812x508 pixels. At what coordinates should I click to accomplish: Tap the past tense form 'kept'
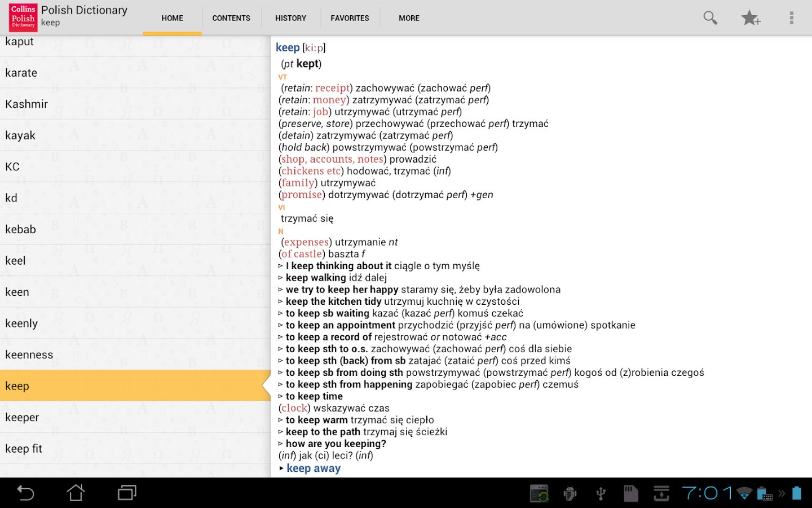pyautogui.click(x=308, y=64)
